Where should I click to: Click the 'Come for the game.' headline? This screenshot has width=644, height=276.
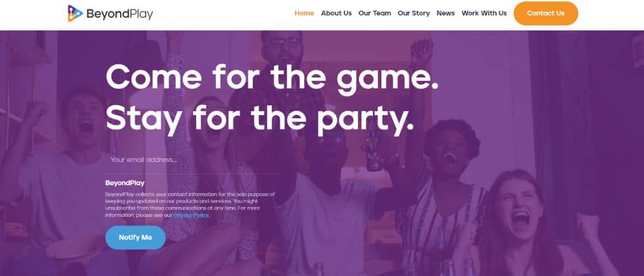(272, 77)
